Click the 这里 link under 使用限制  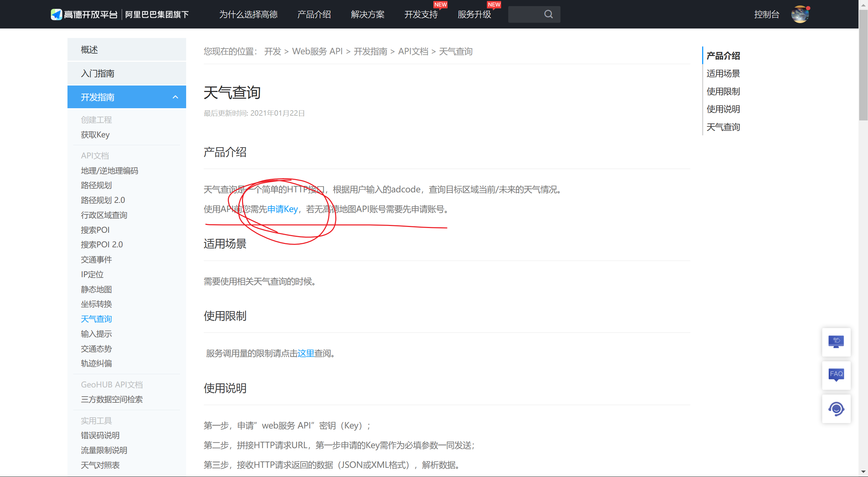306,353
